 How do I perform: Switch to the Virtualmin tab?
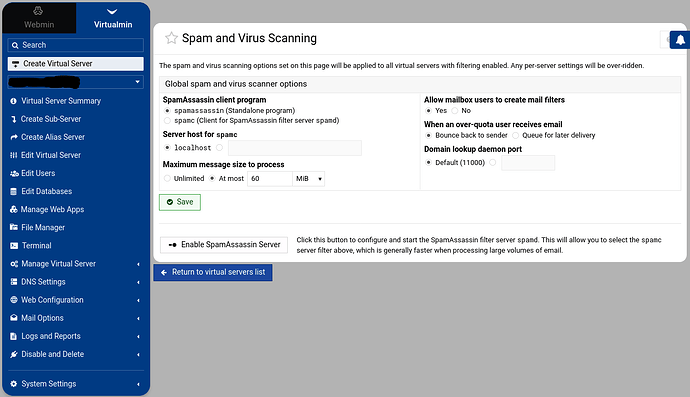click(113, 18)
